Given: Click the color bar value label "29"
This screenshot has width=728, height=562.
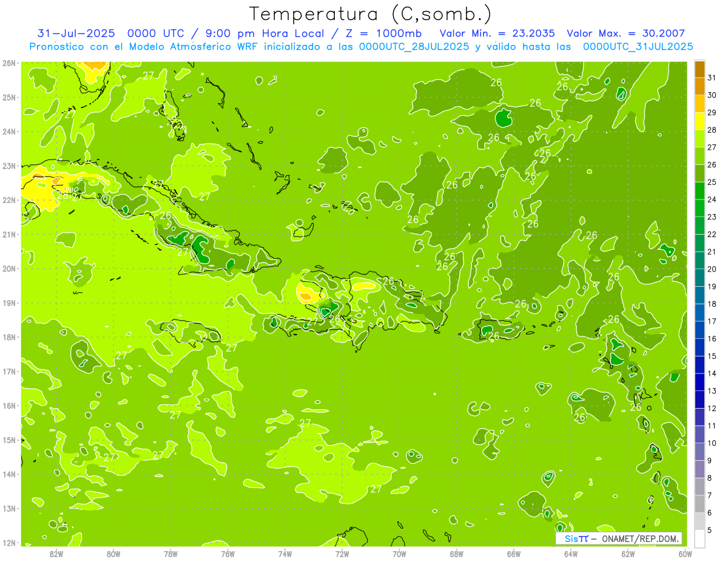Looking at the screenshot, I should 712,112.
